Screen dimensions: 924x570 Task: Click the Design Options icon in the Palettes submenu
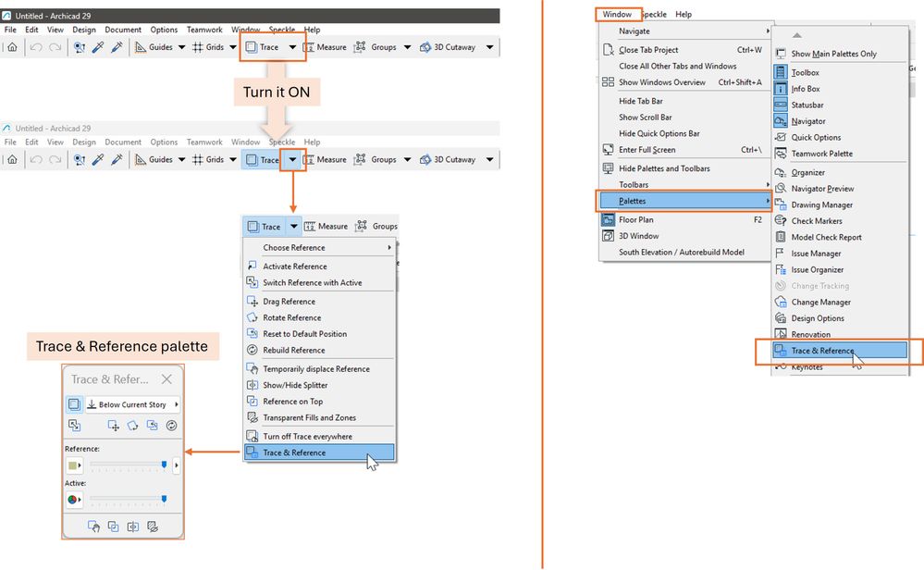pos(781,317)
